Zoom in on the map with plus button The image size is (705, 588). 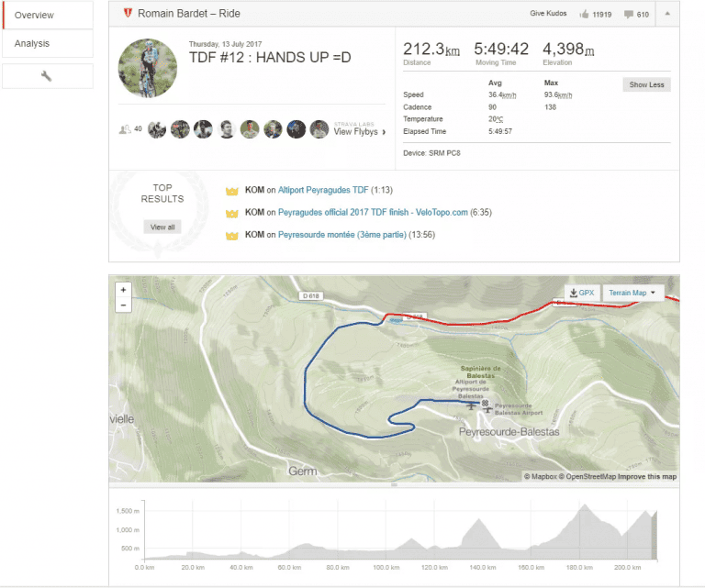[124, 290]
